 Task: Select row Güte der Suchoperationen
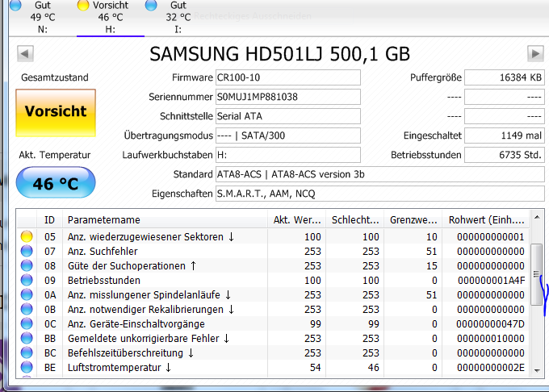273,265
